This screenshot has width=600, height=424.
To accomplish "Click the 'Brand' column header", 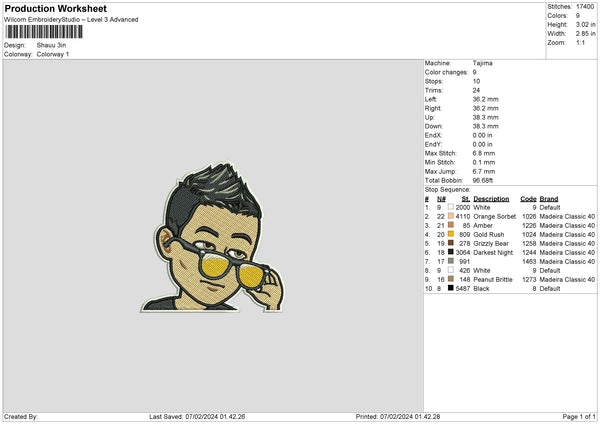I will point(549,199).
